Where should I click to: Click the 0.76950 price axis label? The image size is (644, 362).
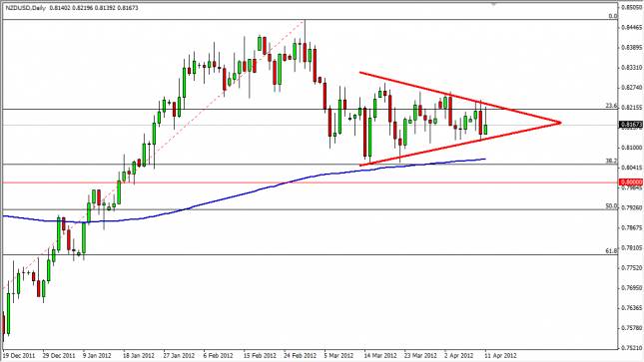click(x=632, y=288)
